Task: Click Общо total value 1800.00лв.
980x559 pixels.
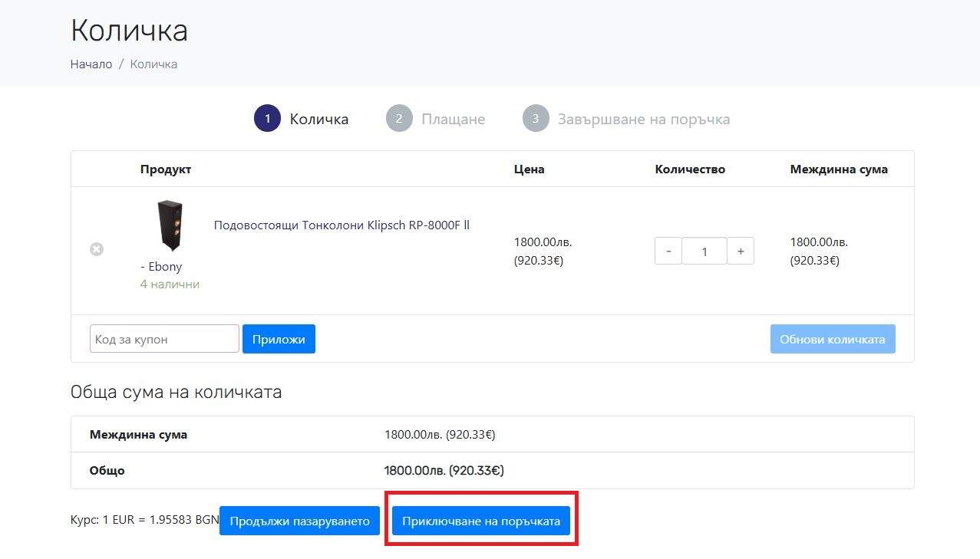Action: coord(444,470)
